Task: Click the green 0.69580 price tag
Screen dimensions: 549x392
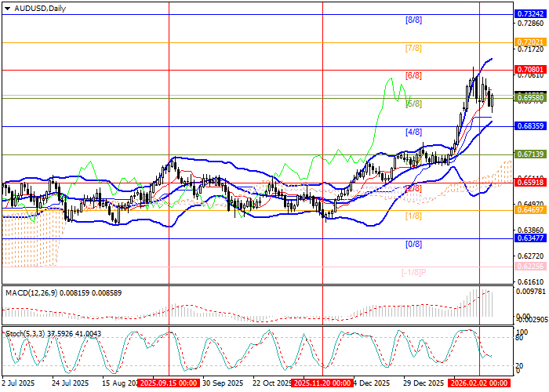Action: (531, 98)
